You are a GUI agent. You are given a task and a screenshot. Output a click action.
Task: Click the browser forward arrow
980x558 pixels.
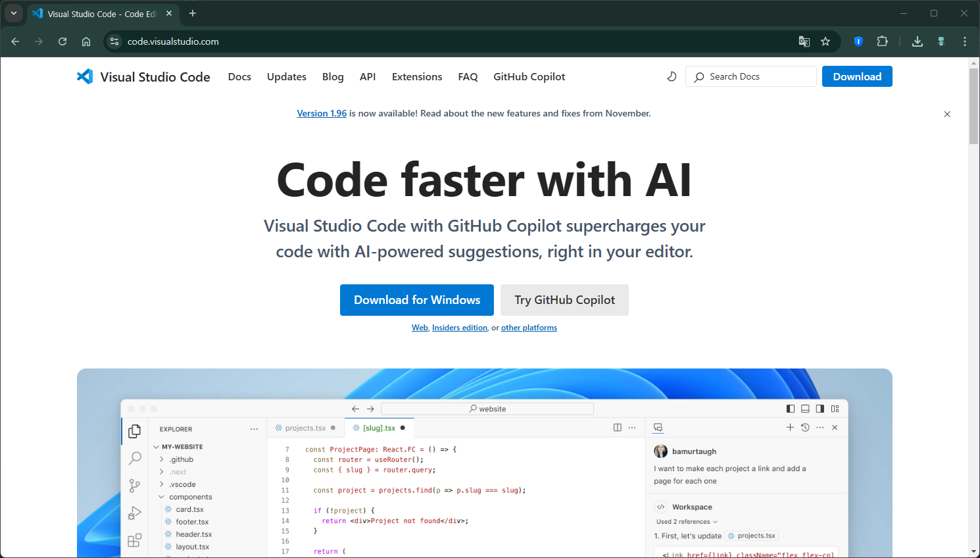39,41
